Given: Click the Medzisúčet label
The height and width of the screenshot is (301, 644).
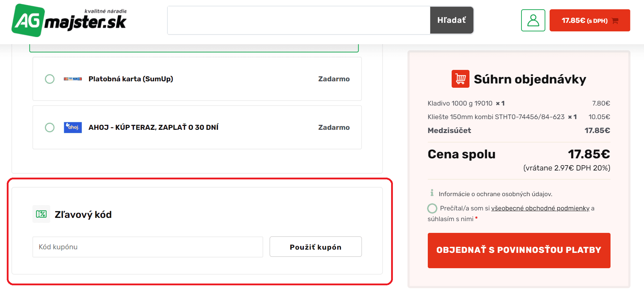Looking at the screenshot, I should pos(449,131).
